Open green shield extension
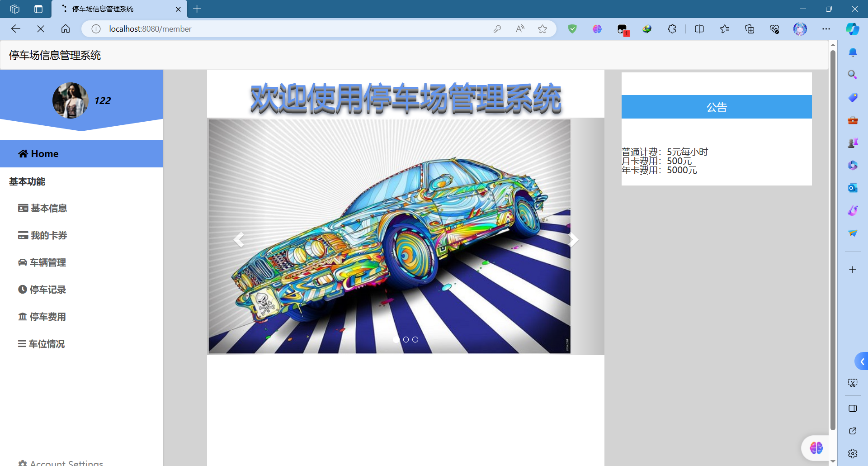 coord(572,29)
